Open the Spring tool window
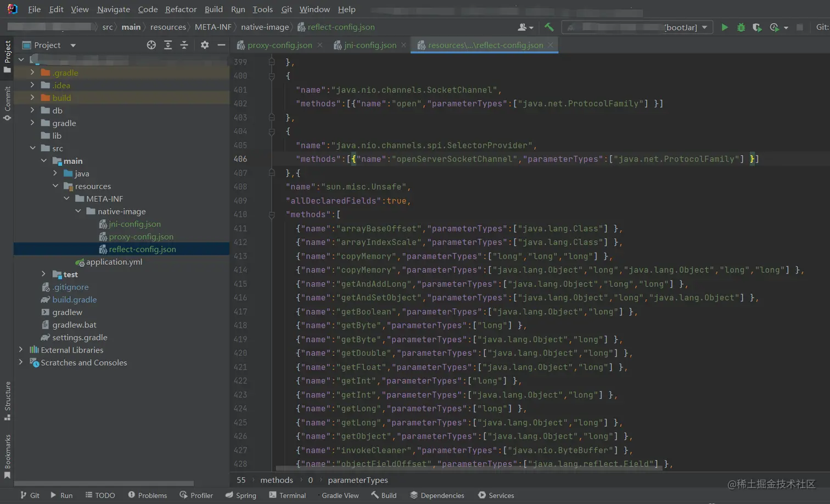 [240, 495]
